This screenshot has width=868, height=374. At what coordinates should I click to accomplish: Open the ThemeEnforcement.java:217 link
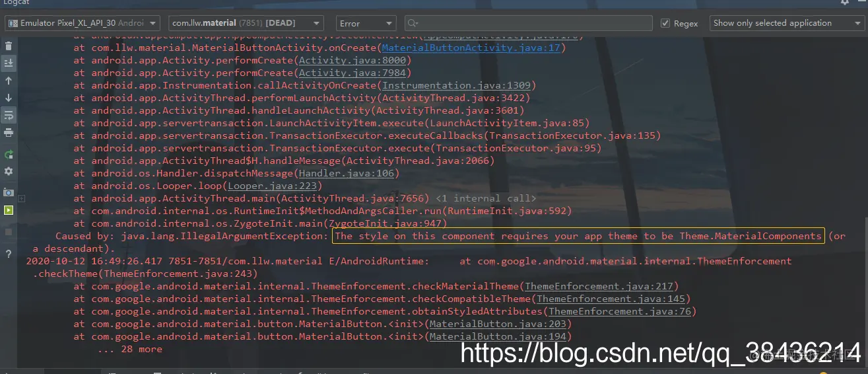[x=599, y=286]
